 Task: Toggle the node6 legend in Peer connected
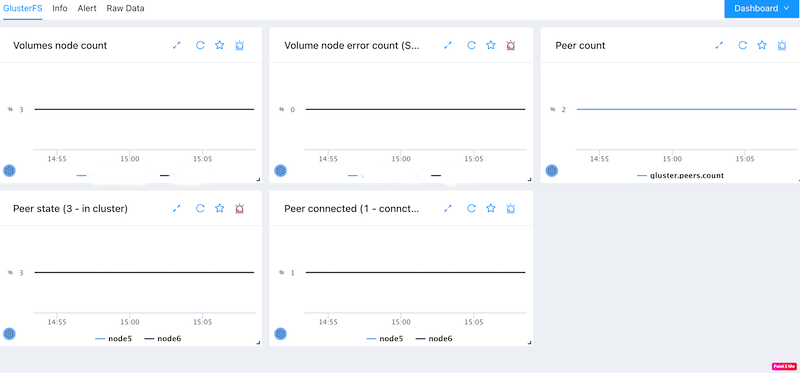(x=434, y=338)
